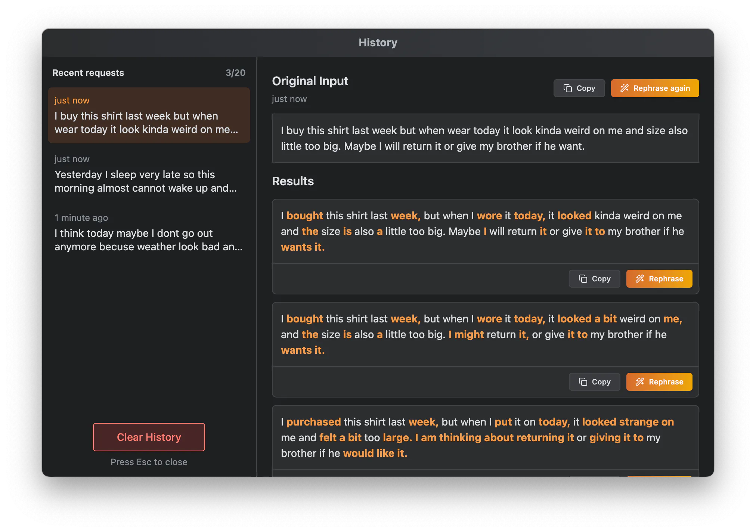Click the History window title
Viewport: 756px width, 532px height.
378,43
